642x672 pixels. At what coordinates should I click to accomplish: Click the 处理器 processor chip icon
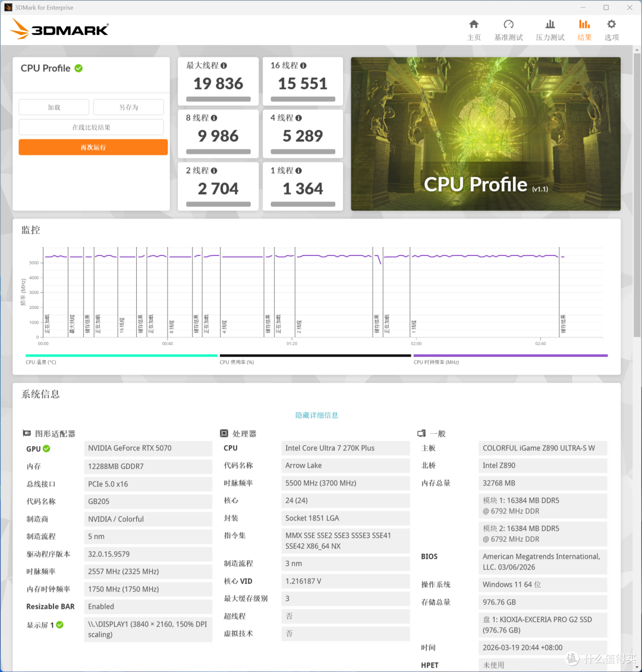tap(224, 433)
